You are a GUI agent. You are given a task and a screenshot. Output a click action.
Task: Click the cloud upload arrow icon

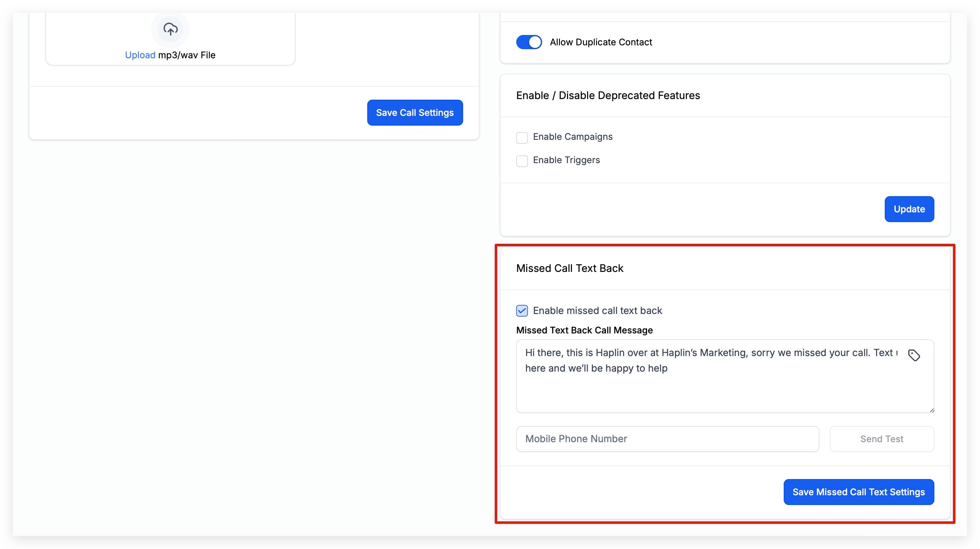(170, 29)
